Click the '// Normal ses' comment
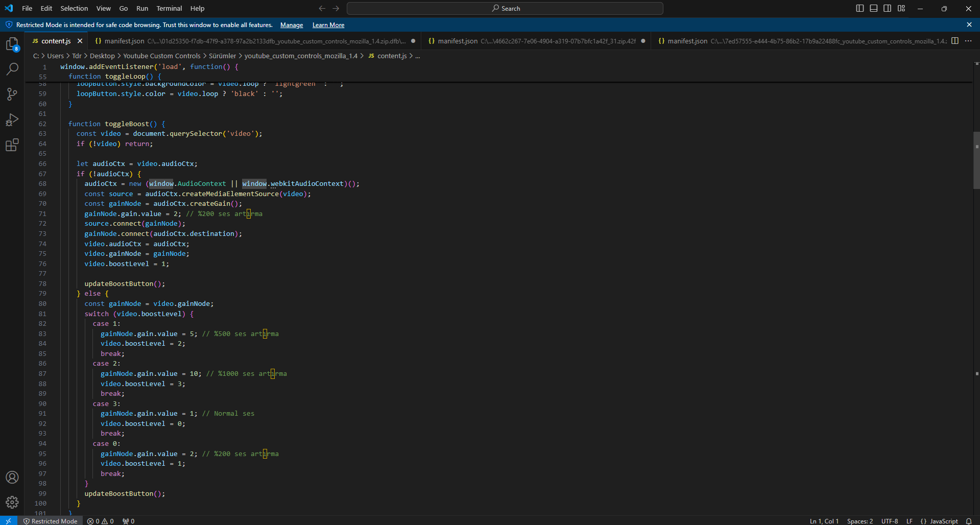 click(x=228, y=413)
